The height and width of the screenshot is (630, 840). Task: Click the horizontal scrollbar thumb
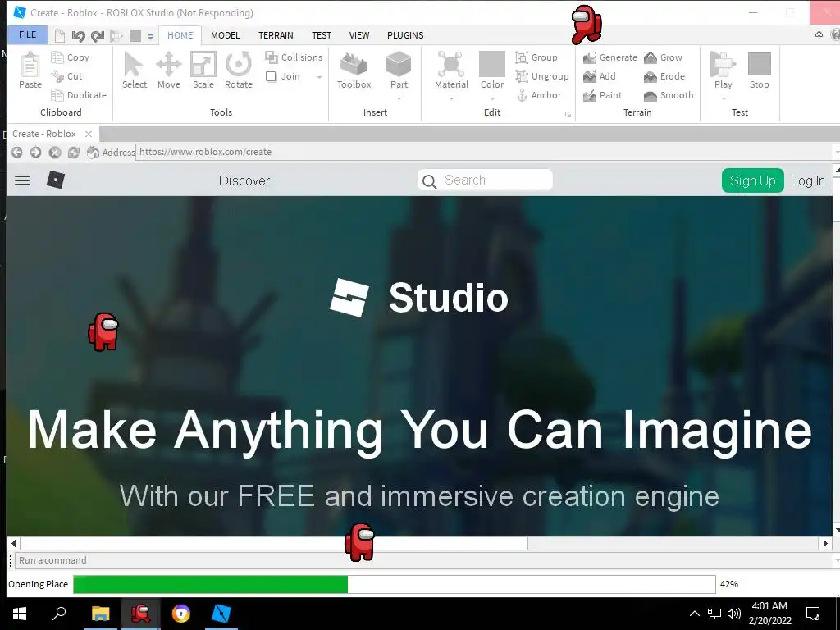(274, 543)
